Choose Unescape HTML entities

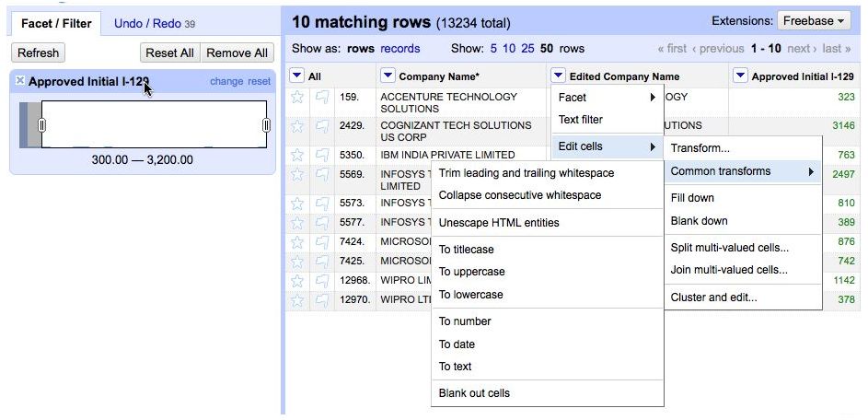(547, 223)
